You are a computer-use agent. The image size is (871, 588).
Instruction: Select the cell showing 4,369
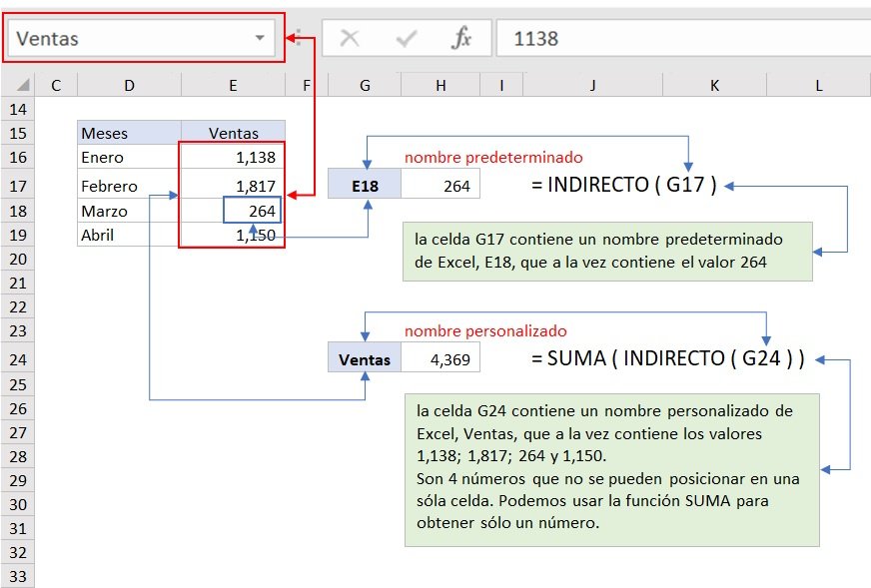[x=440, y=359]
